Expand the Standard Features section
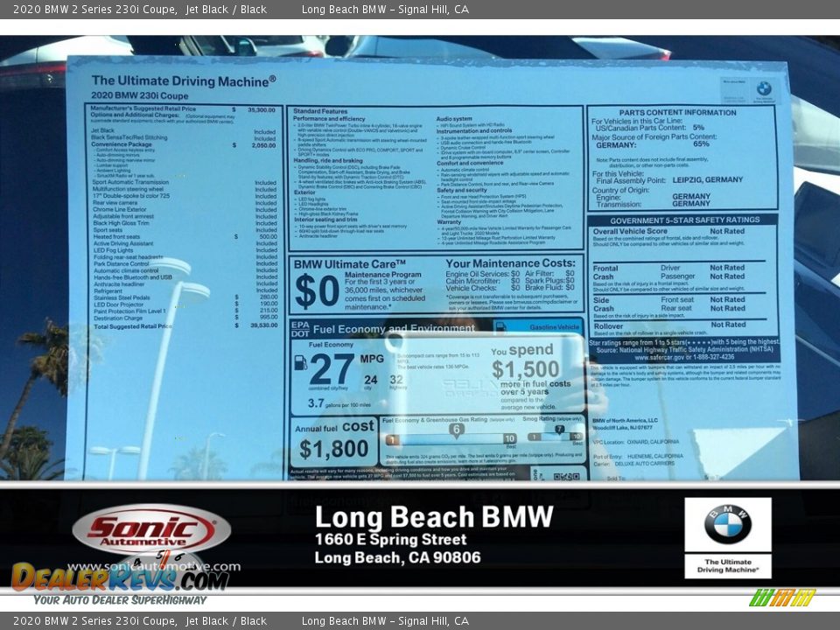This screenshot has width=840, height=630. click(x=324, y=111)
